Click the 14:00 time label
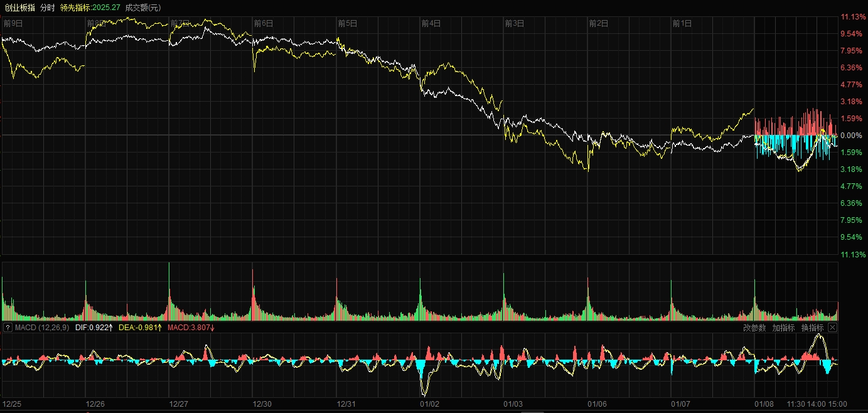 click(816, 404)
